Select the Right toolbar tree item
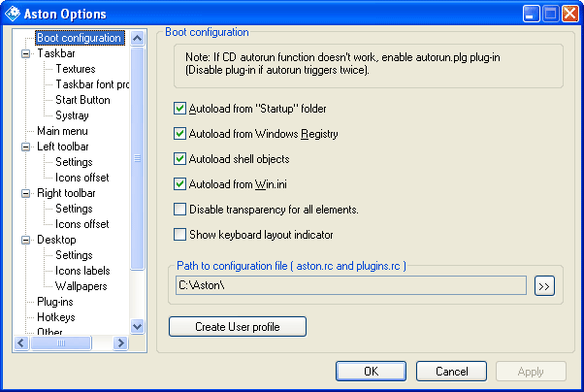The image size is (584, 392). pos(66,193)
